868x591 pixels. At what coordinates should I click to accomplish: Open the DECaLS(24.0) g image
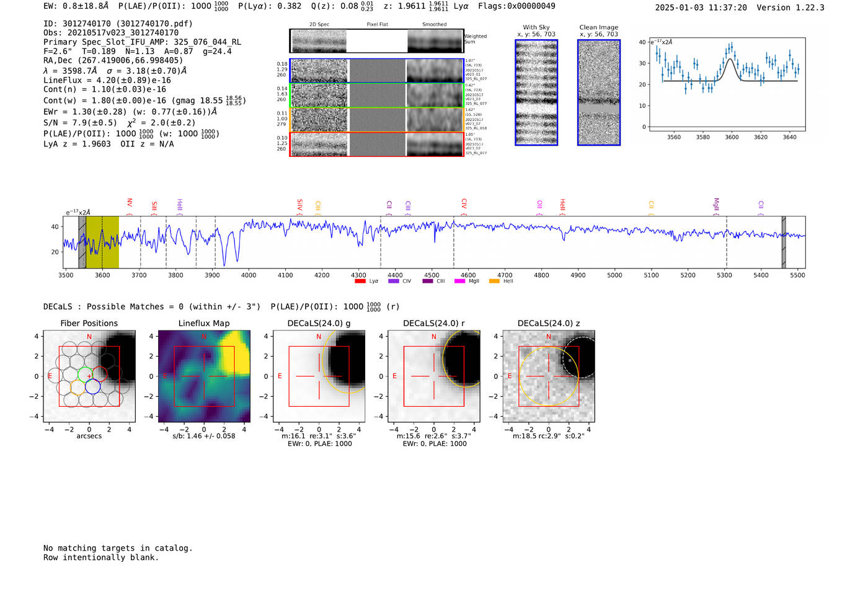(319, 376)
